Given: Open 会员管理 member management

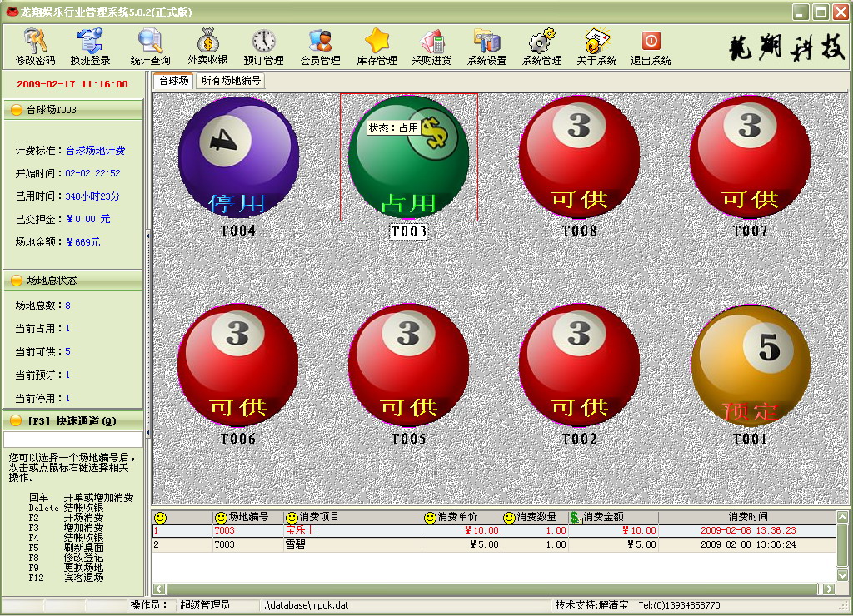Looking at the screenshot, I should click(320, 47).
